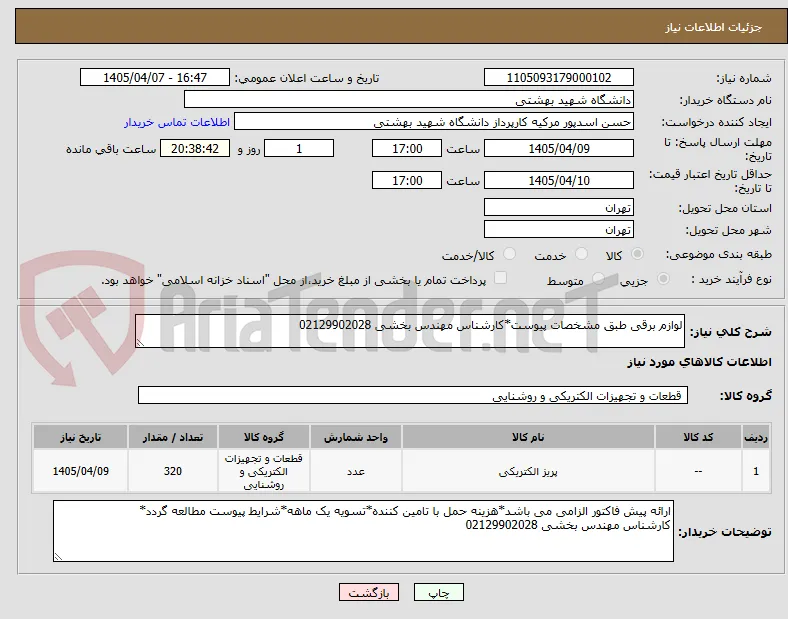
Task: Click resize handle of description textarea
Action: [140, 343]
